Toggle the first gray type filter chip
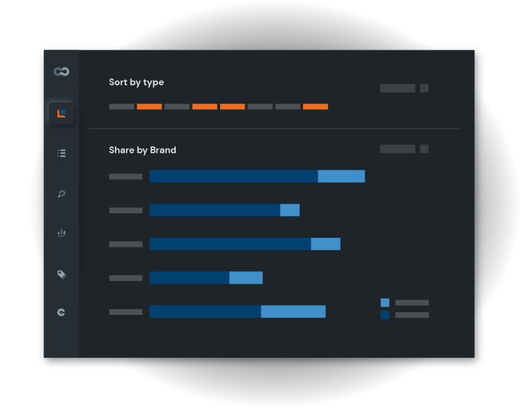This screenshot has height=420, width=529. pos(121,106)
